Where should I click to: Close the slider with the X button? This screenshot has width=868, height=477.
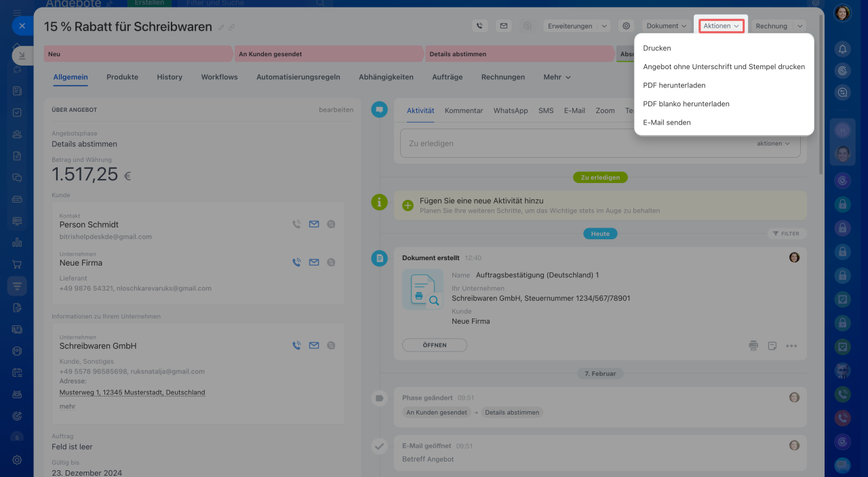[22, 26]
